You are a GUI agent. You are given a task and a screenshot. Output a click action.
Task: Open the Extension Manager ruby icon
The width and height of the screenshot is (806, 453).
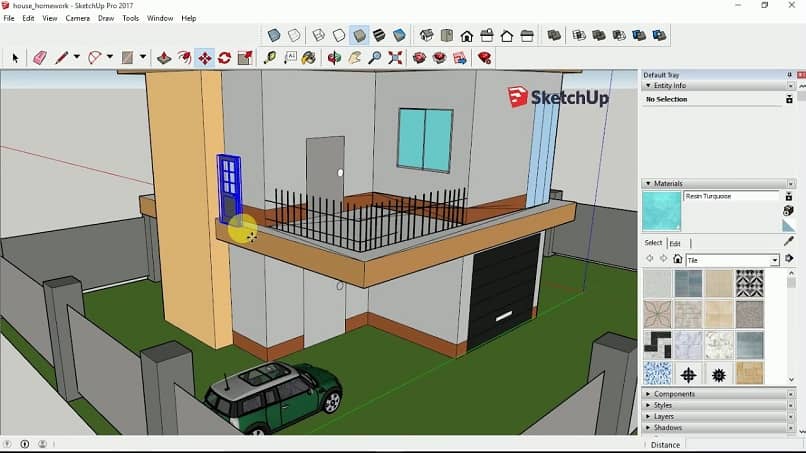point(484,58)
